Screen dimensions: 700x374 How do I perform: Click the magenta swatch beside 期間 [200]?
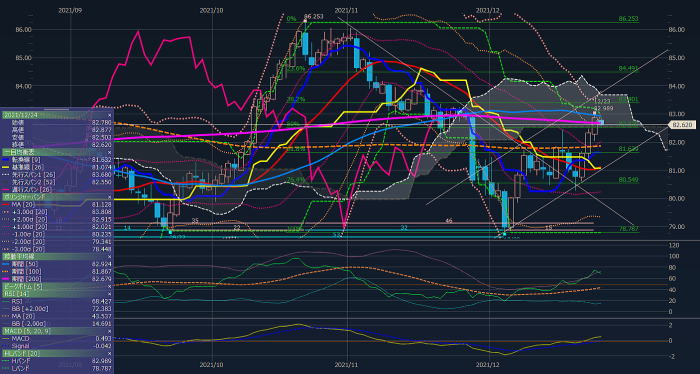[6, 279]
